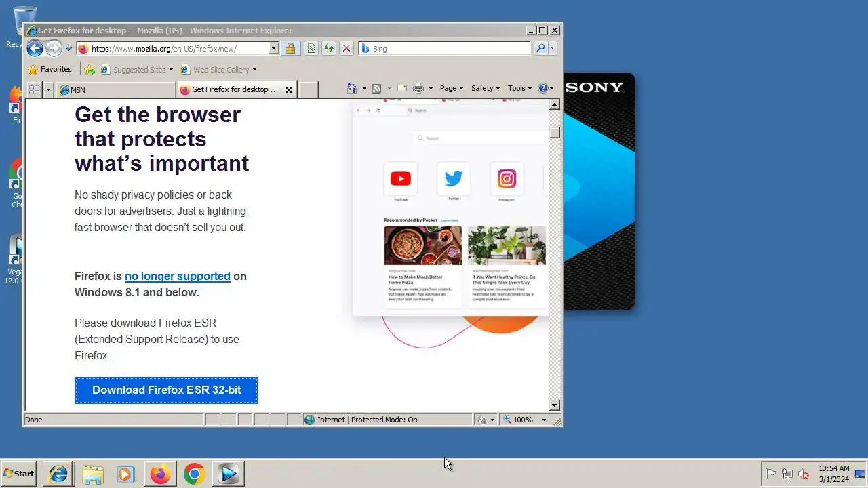
Task: Click the page scrollbar down arrow
Action: pyautogui.click(x=555, y=405)
